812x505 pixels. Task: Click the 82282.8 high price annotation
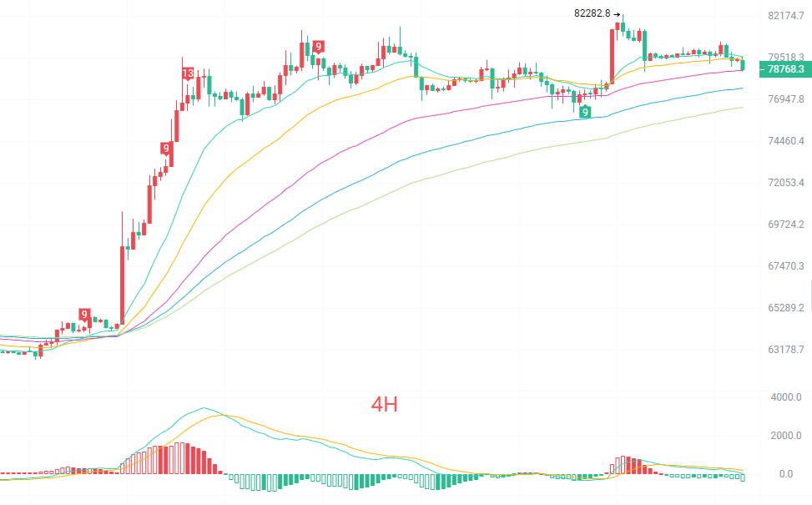tap(592, 13)
